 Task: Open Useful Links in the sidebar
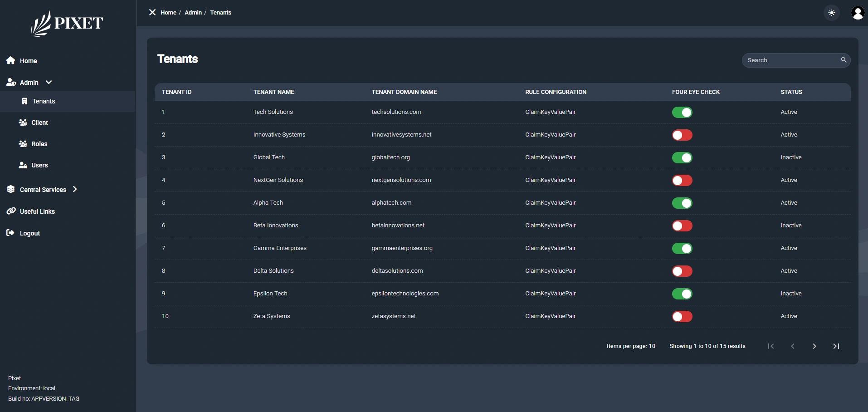click(37, 211)
